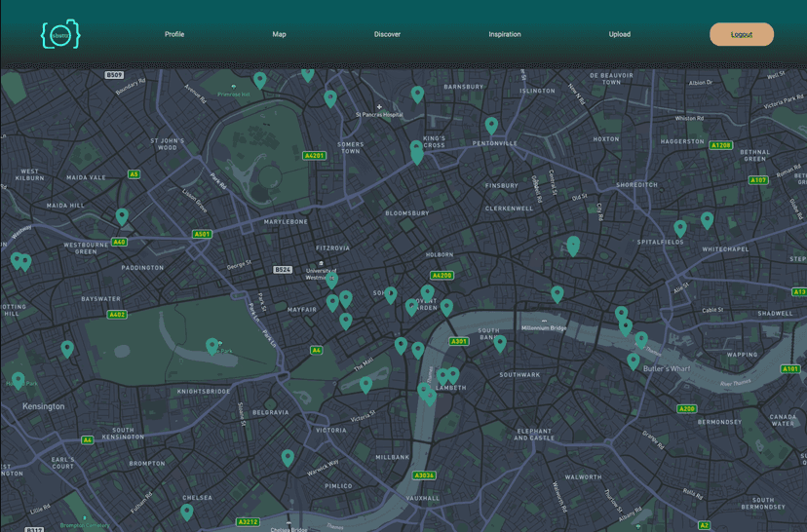Open the pin above Covent Garden label
The image size is (807, 532).
pyautogui.click(x=427, y=293)
